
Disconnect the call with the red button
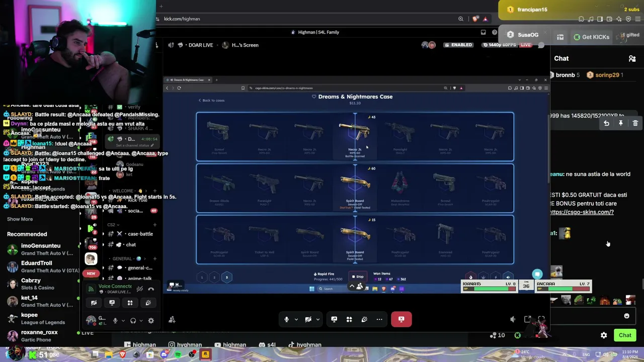pyautogui.click(x=401, y=319)
